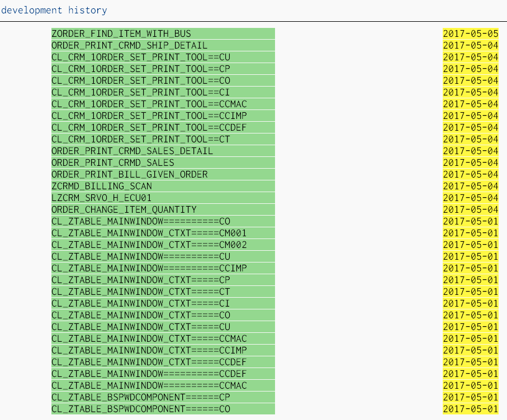Click the ZCRMD_BILLING_SCAN row
Viewport: 507px width, 420px height.
click(x=163, y=186)
